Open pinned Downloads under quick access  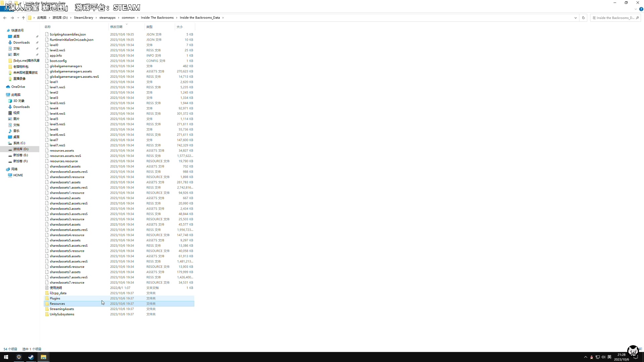21,43
